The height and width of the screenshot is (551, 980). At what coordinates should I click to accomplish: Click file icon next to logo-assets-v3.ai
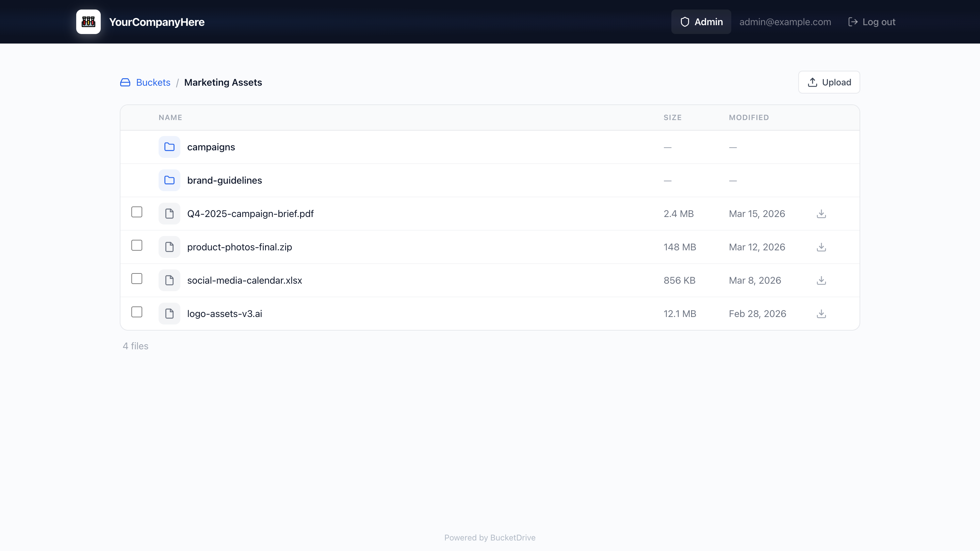click(x=169, y=314)
